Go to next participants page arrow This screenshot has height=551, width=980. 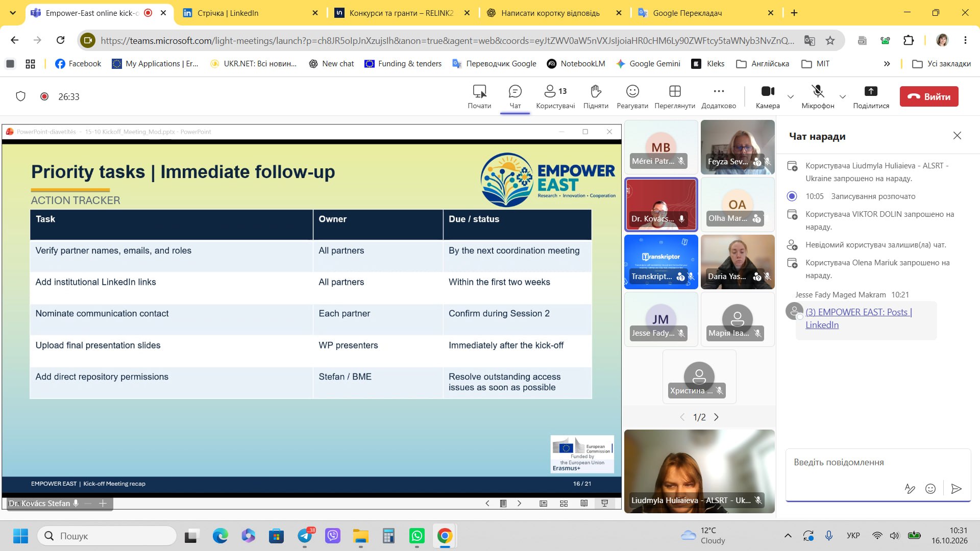click(716, 417)
